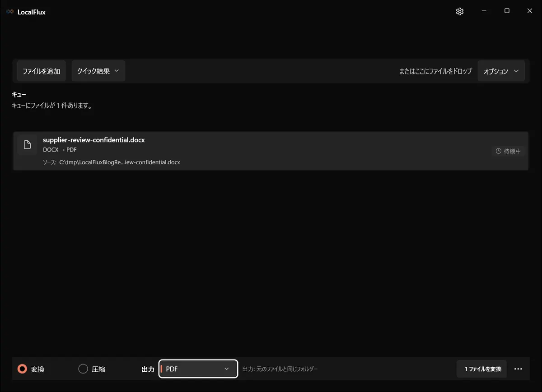Click the document icon of the queued file
The width and height of the screenshot is (542, 392).
(28, 145)
